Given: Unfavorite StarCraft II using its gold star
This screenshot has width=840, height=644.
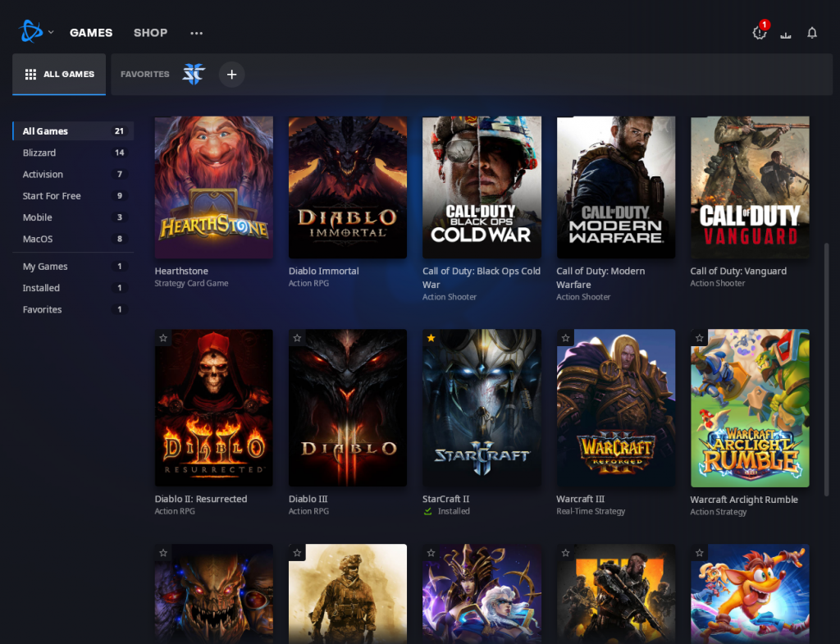Looking at the screenshot, I should (431, 338).
